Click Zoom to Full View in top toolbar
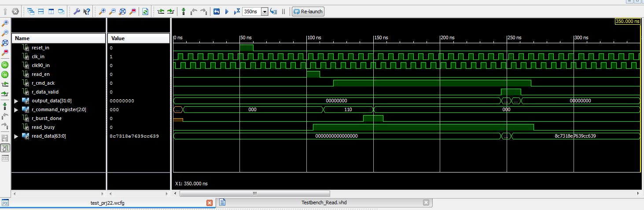This screenshot has width=644, height=210. click(x=122, y=11)
